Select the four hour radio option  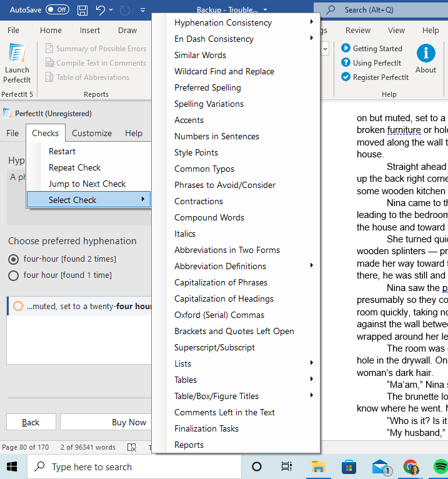point(14,275)
